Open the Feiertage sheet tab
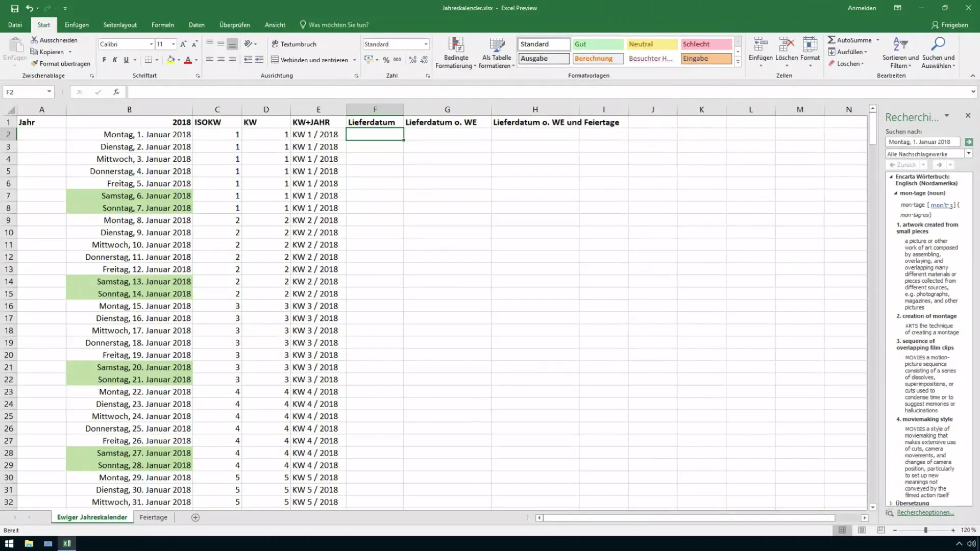980x551 pixels. point(153,517)
